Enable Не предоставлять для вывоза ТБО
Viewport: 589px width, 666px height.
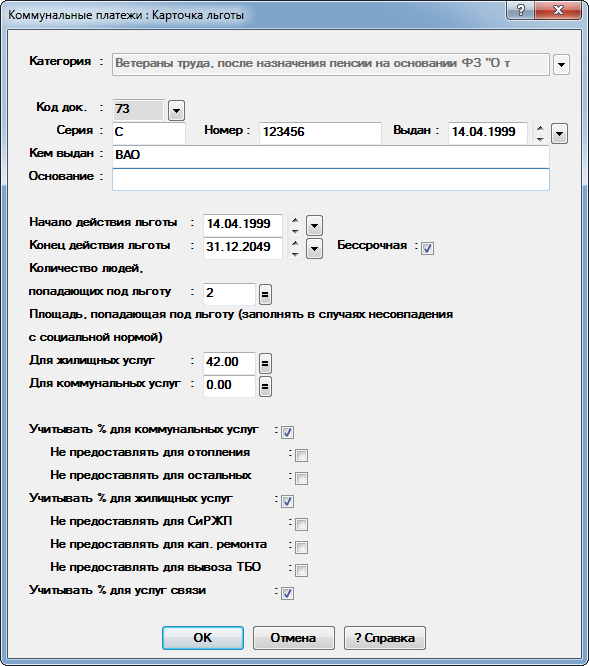(302, 570)
